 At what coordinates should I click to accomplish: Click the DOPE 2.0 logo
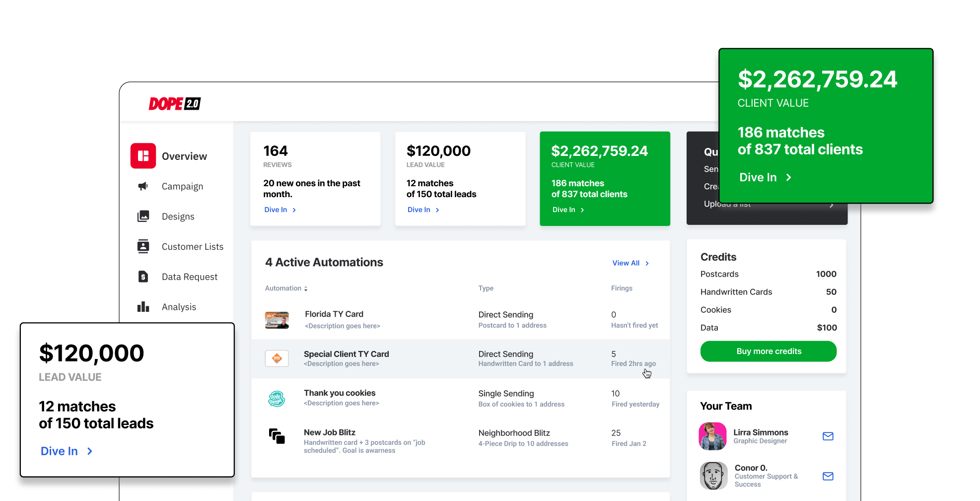tap(175, 104)
